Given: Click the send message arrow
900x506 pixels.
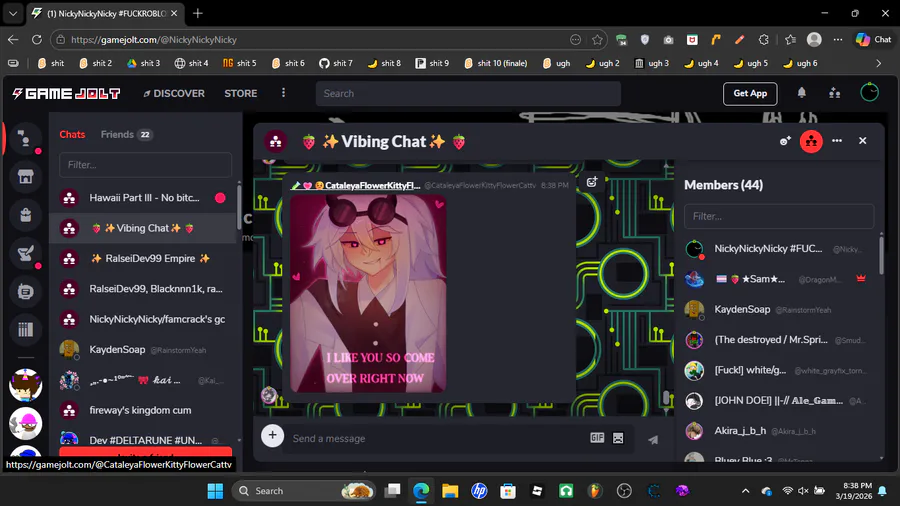Looking at the screenshot, I should [x=653, y=439].
